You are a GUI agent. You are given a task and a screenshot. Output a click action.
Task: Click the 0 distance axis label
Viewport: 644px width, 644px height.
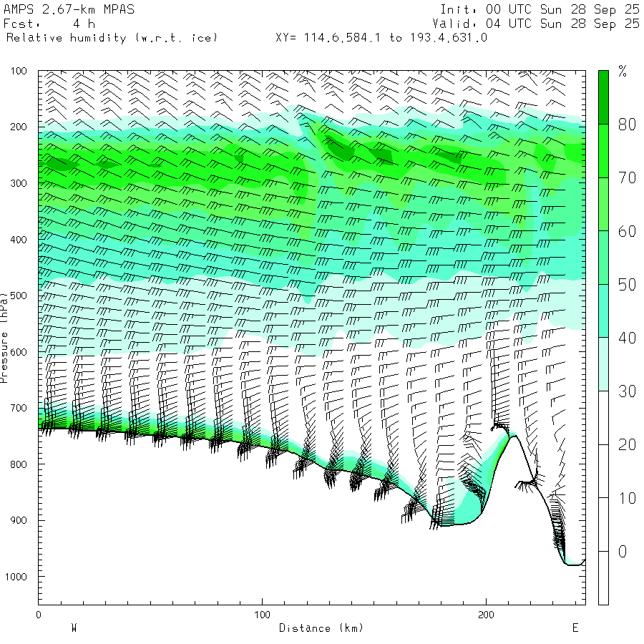[x=39, y=615]
